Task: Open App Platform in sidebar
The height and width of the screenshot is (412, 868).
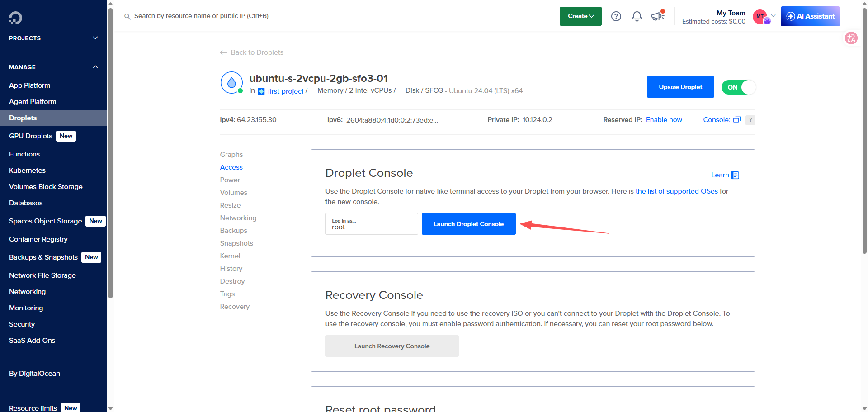Action: pyautogui.click(x=30, y=85)
